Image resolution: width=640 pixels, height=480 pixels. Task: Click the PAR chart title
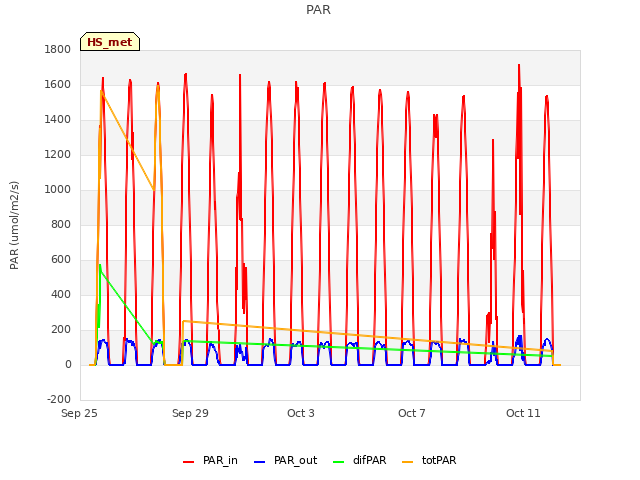click(318, 10)
